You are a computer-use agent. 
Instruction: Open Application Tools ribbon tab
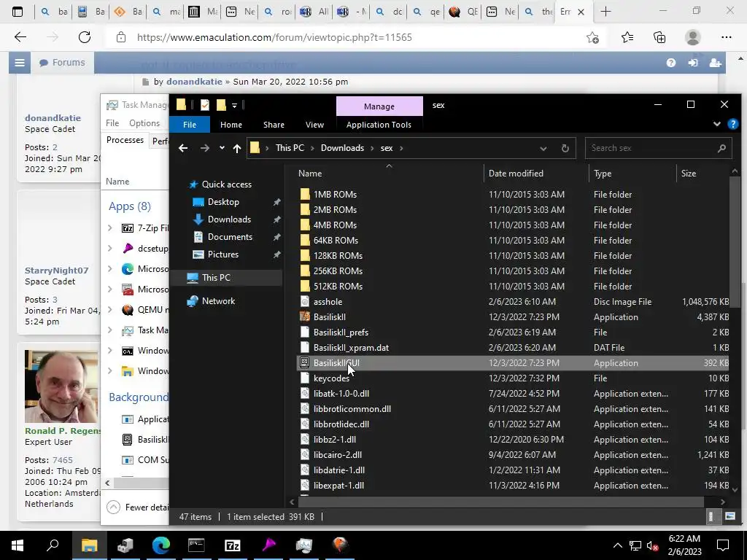click(x=379, y=124)
